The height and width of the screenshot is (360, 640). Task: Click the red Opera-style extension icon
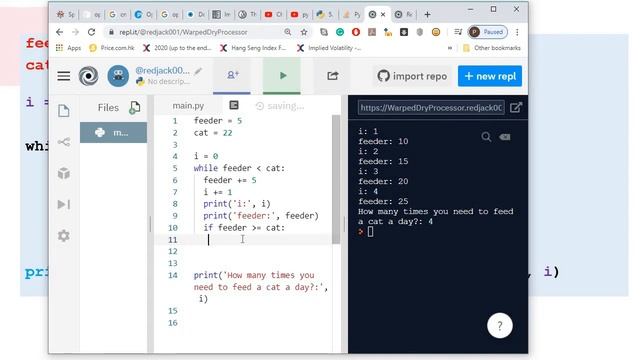tap(356, 32)
